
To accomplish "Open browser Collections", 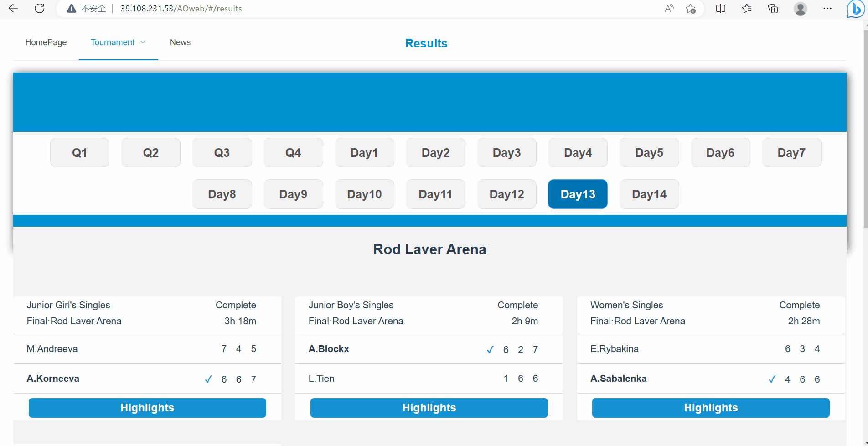I will tap(773, 8).
